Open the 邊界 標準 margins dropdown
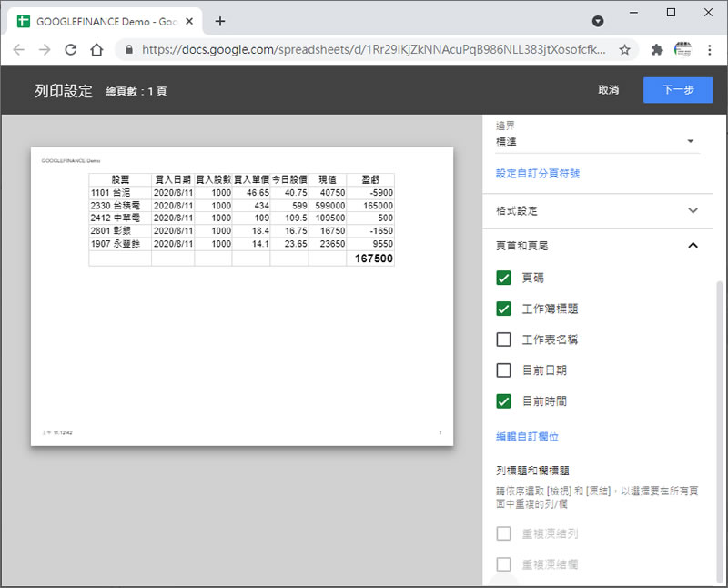The width and height of the screenshot is (728, 588). click(597, 141)
